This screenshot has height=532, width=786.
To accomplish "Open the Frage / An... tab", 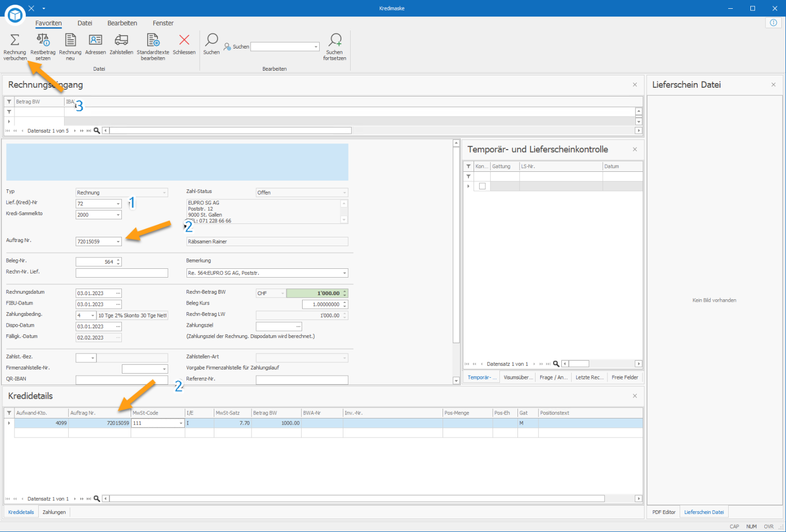I will (554, 377).
